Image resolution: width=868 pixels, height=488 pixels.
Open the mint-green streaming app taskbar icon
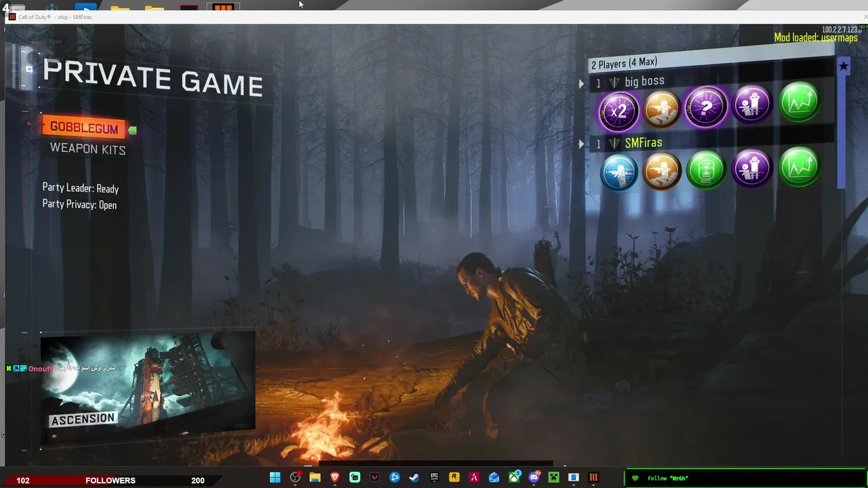355,478
